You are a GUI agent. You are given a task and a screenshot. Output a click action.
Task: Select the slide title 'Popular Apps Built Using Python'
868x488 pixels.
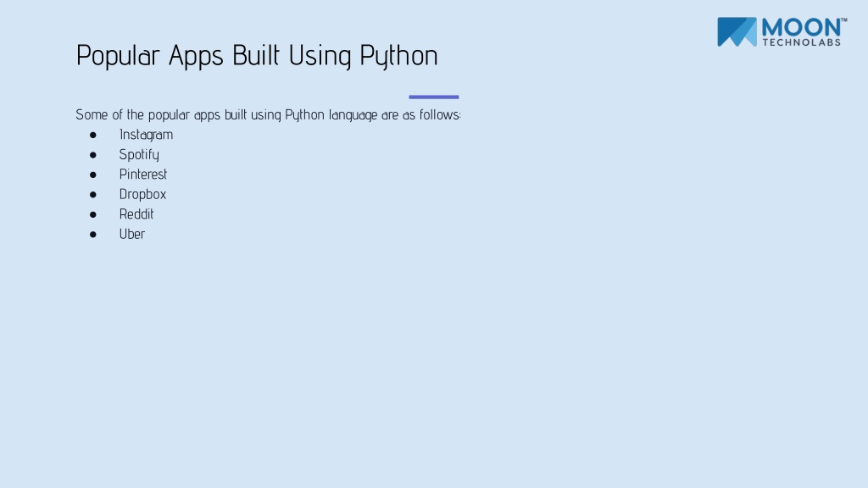pos(257,56)
